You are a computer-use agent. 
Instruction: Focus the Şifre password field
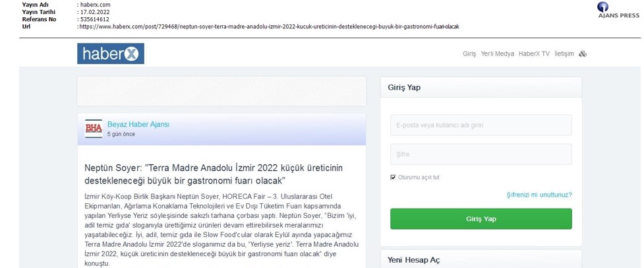click(x=481, y=154)
